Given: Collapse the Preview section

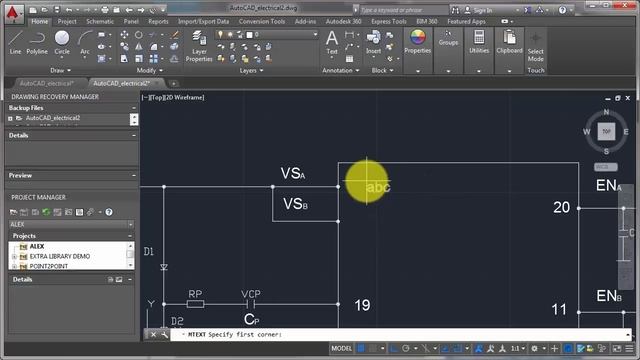Looking at the screenshot, I should (134, 176).
